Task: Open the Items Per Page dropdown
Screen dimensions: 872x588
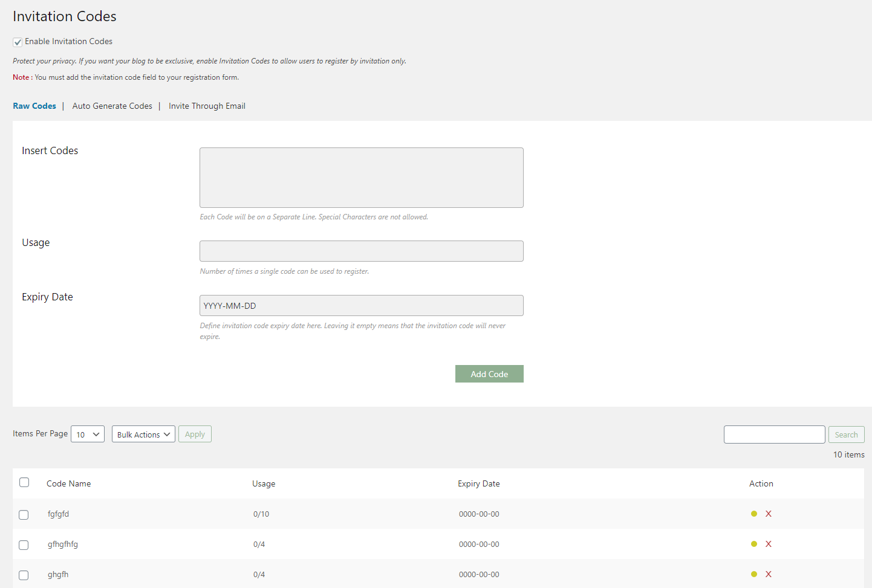Action: 88,435
